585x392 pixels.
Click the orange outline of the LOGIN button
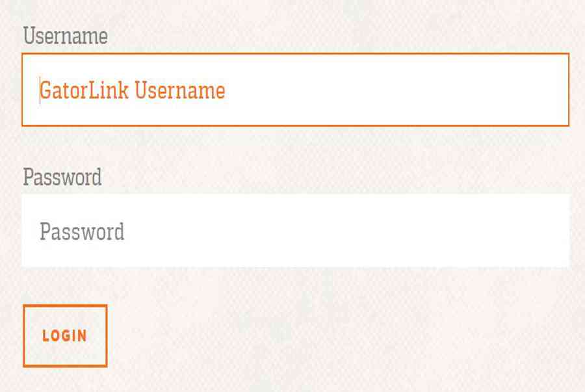pyautogui.click(x=65, y=306)
